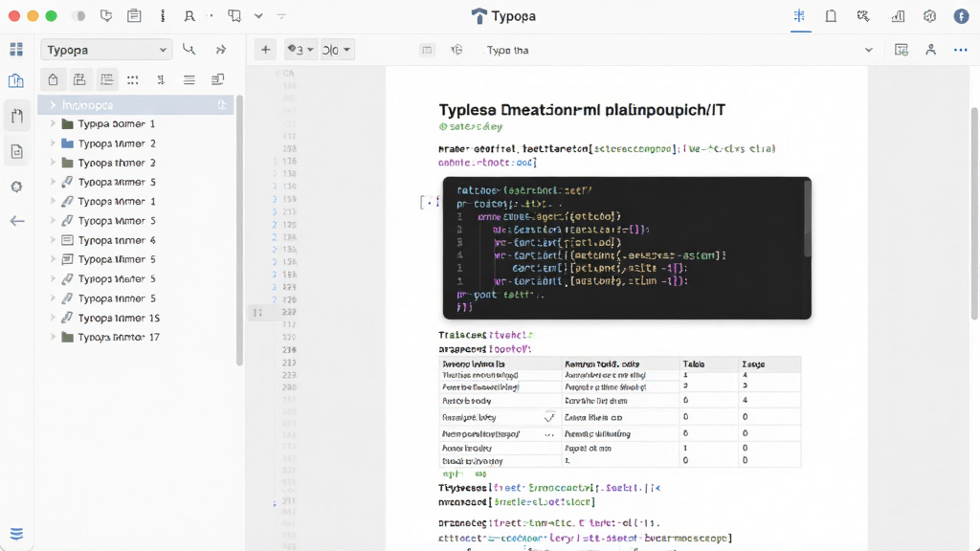This screenshot has width=980, height=551.
Task: Open the bar chart icon in the title bar
Action: (898, 16)
